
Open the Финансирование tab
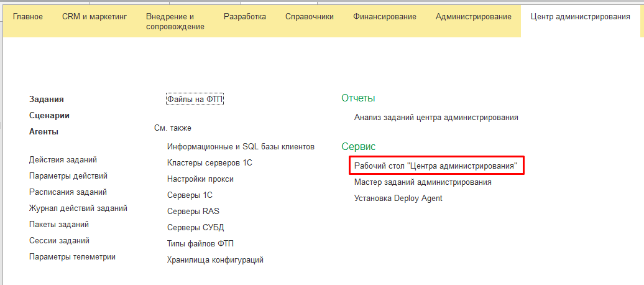pos(385,17)
